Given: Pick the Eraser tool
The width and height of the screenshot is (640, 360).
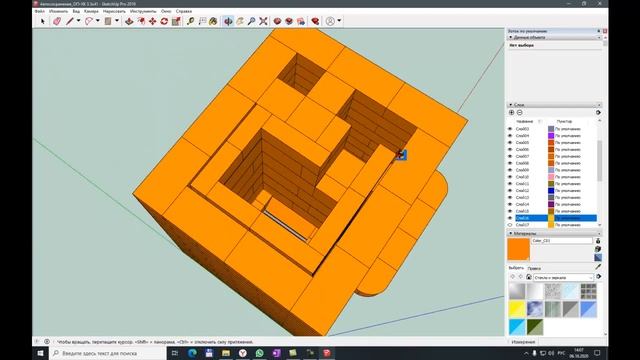Looking at the screenshot, I should click(x=57, y=21).
